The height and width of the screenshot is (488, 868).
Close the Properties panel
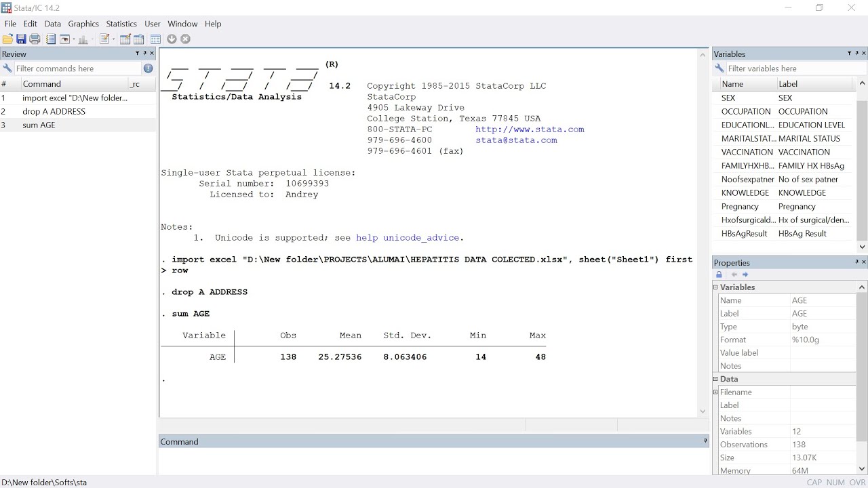pyautogui.click(x=864, y=262)
